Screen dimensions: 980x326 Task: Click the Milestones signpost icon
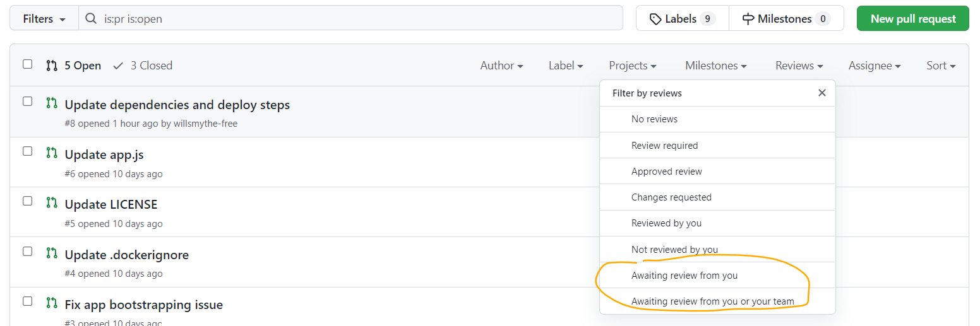[748, 19]
